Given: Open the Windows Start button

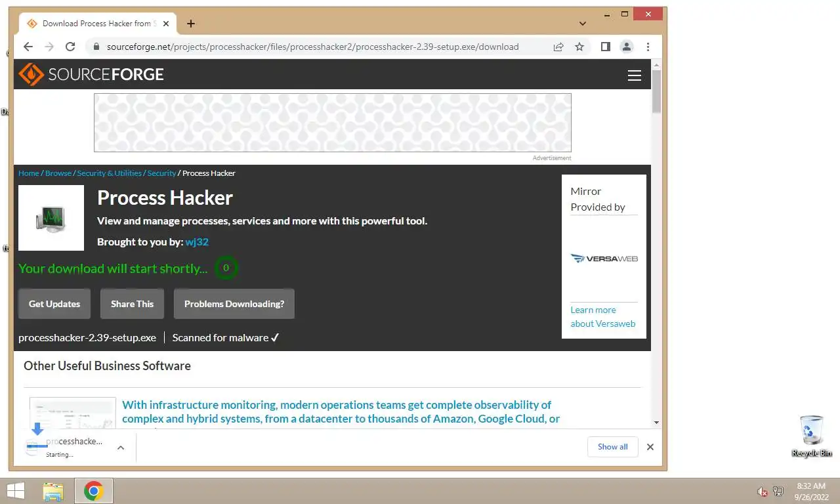Looking at the screenshot, I should (x=15, y=490).
